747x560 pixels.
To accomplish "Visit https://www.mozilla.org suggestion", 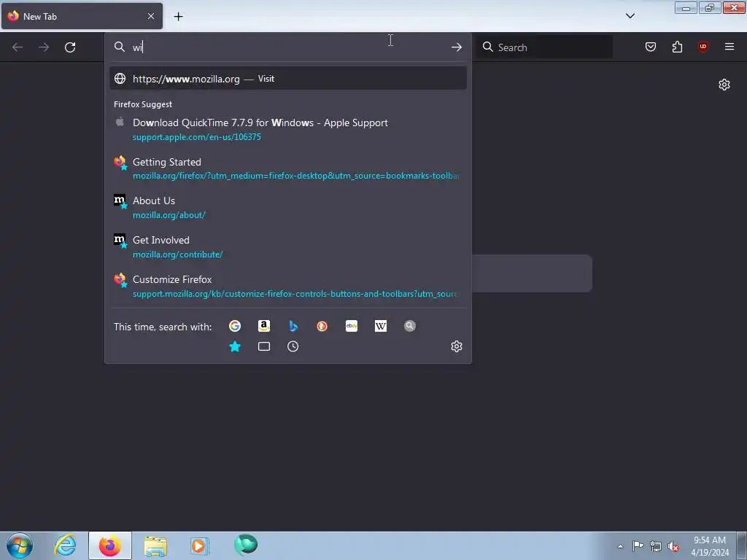I will pyautogui.click(x=287, y=79).
